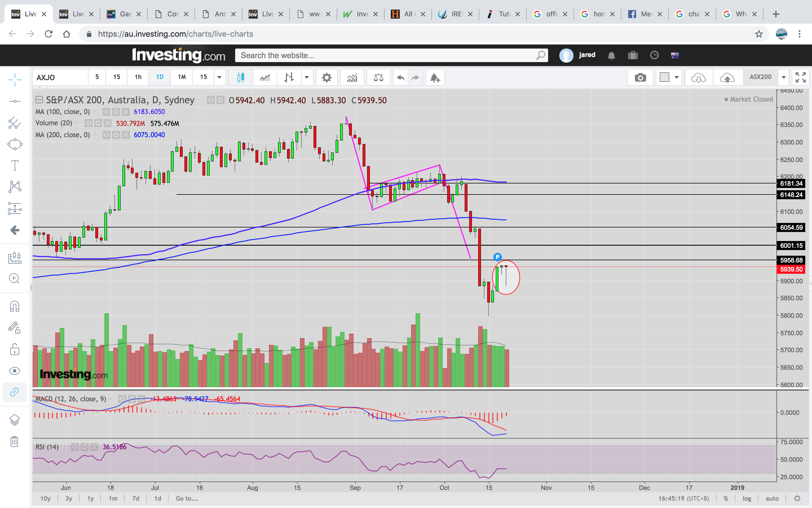This screenshot has width=812, height=508.
Task: Redo the last chart action
Action: click(x=415, y=78)
